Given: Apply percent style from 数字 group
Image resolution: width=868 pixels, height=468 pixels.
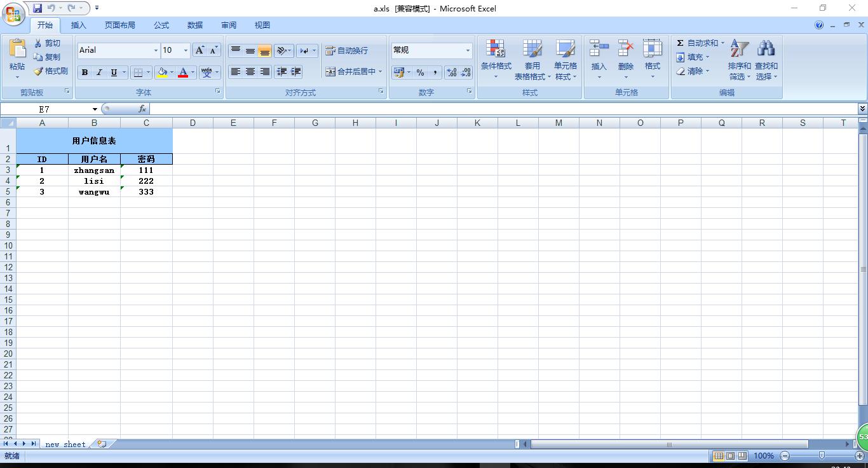Looking at the screenshot, I should 419,72.
